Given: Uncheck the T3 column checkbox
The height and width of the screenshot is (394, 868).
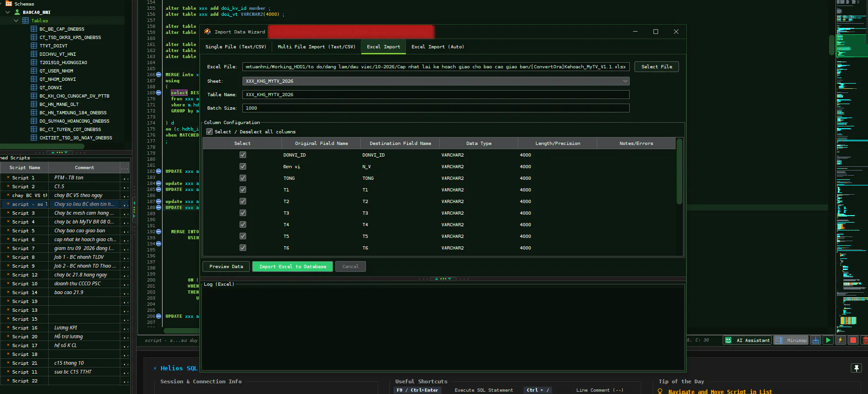Looking at the screenshot, I should [x=243, y=213].
